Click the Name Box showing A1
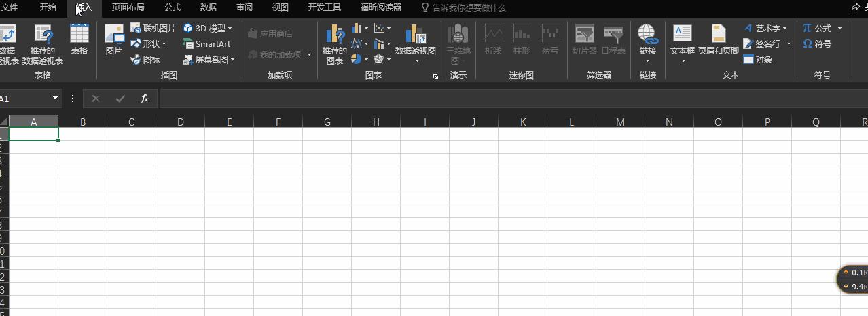868x316 pixels. pyautogui.click(x=24, y=99)
